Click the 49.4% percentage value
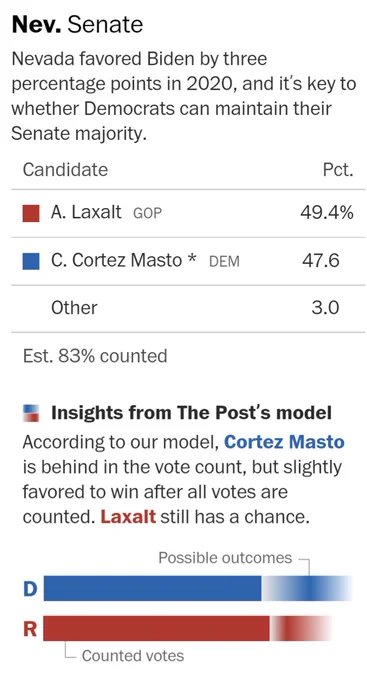The width and height of the screenshot is (367, 680). pyautogui.click(x=327, y=212)
